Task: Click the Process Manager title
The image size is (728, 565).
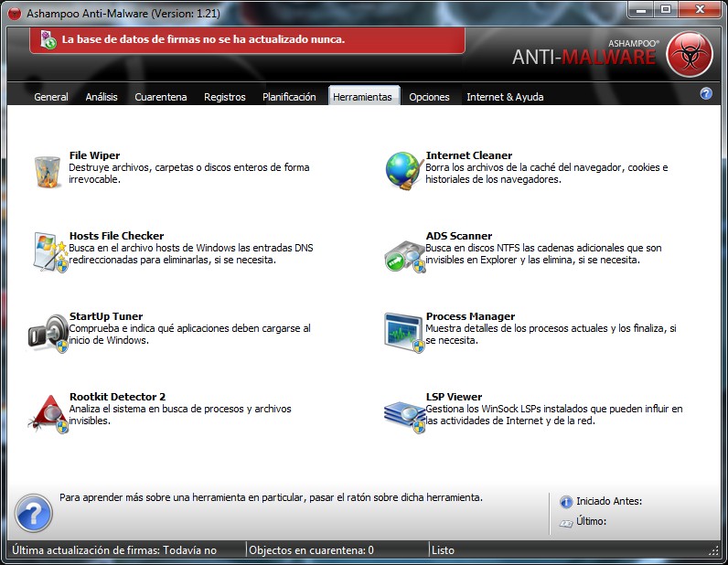Action: click(470, 316)
